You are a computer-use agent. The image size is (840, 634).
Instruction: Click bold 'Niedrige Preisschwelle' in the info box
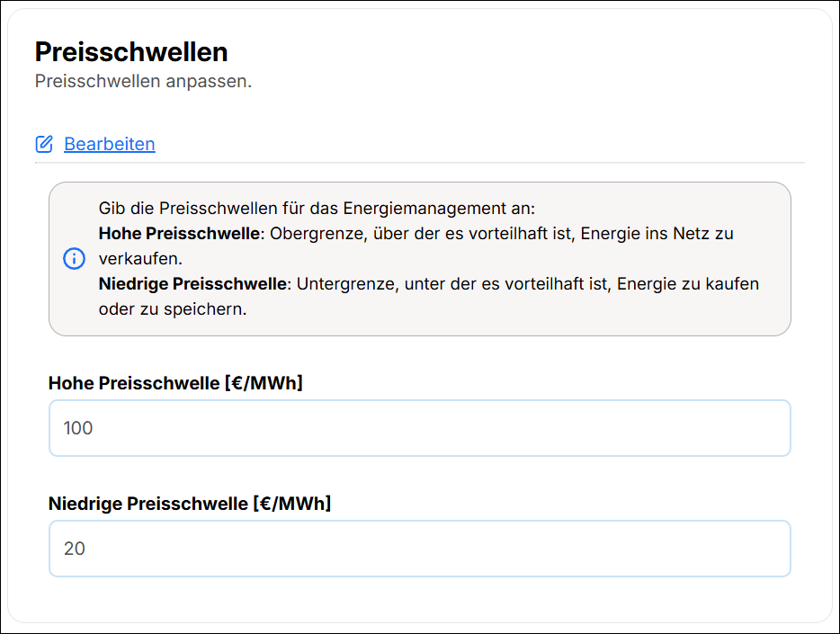[x=192, y=284]
